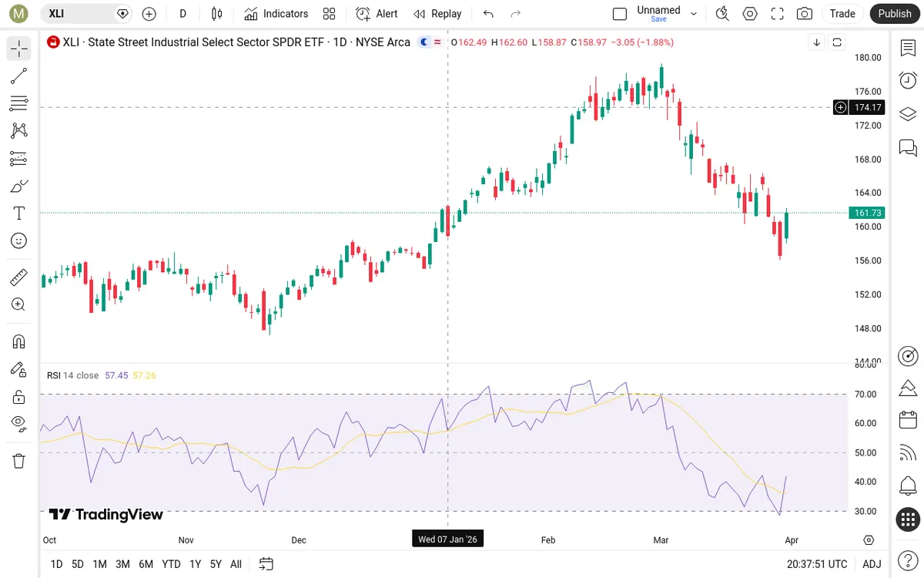Open the candlestick chart type dropdown
The image size is (924, 578).
click(217, 14)
